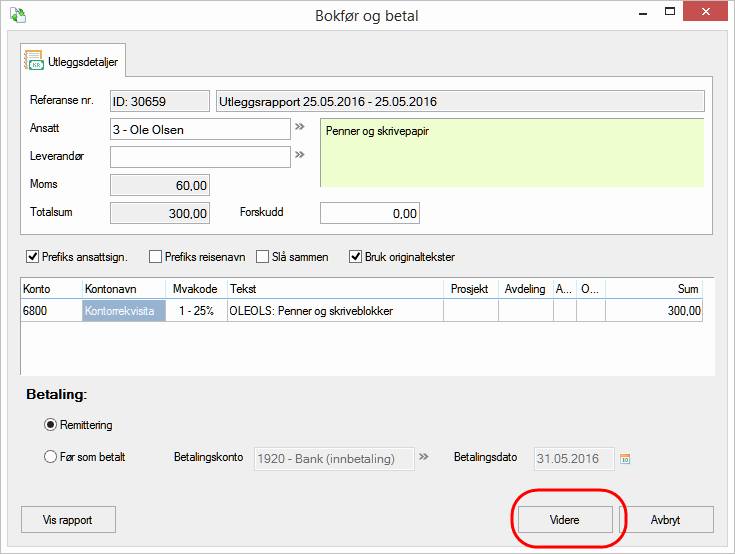Toggle Prefiks ansattsign. checkbox
The height and width of the screenshot is (554, 735).
33,257
